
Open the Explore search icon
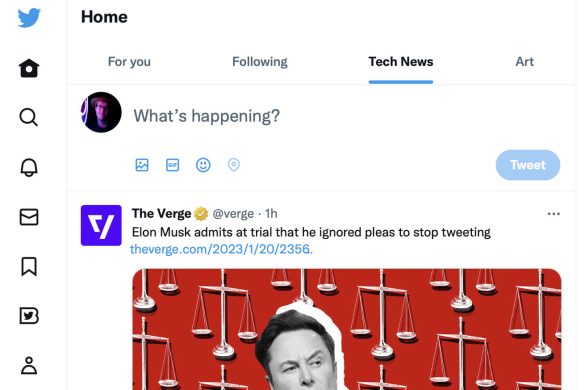point(29,117)
